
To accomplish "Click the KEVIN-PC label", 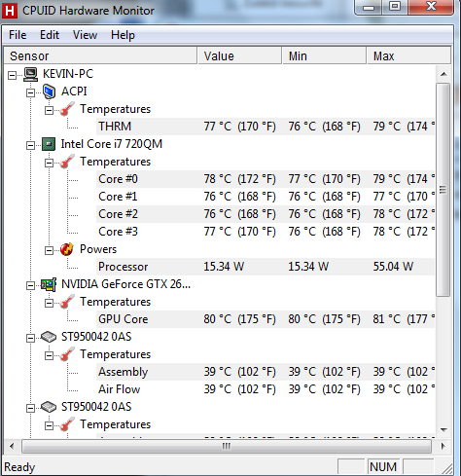I will (68, 74).
